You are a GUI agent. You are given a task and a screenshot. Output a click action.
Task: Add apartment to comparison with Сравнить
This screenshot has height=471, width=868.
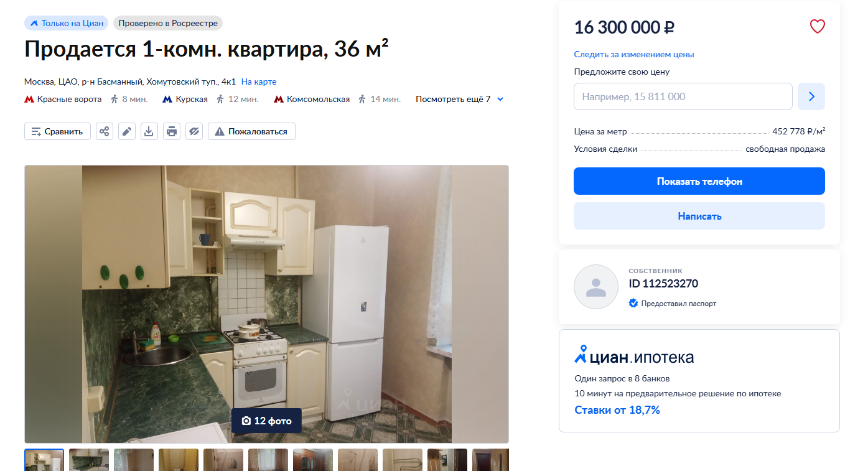click(57, 131)
